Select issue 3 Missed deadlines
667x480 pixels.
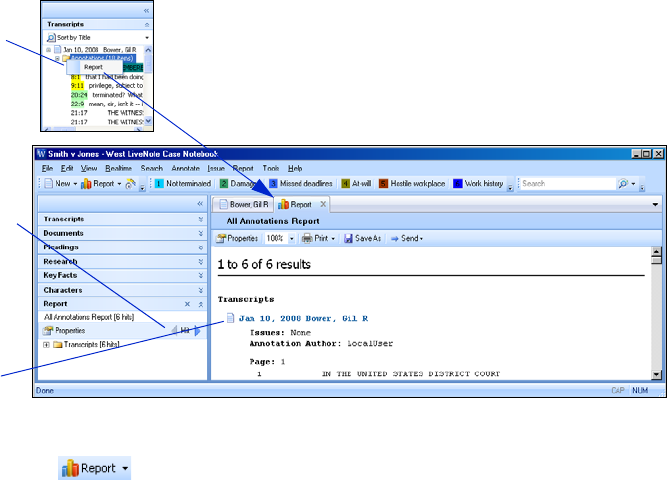click(x=301, y=183)
